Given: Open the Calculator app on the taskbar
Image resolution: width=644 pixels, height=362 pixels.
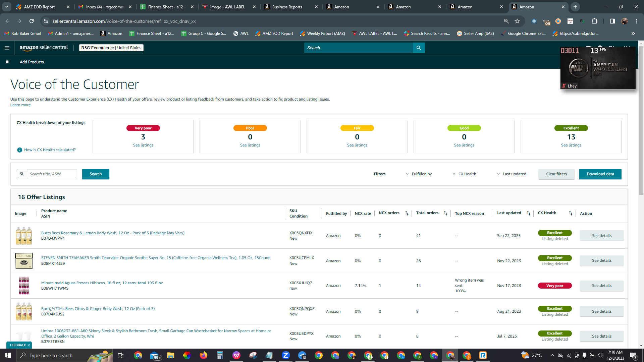Looking at the screenshot, I should pyautogui.click(x=220, y=355).
